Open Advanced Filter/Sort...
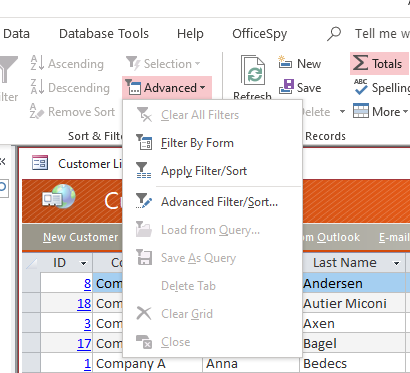This screenshot has width=410, height=373. click(212, 202)
